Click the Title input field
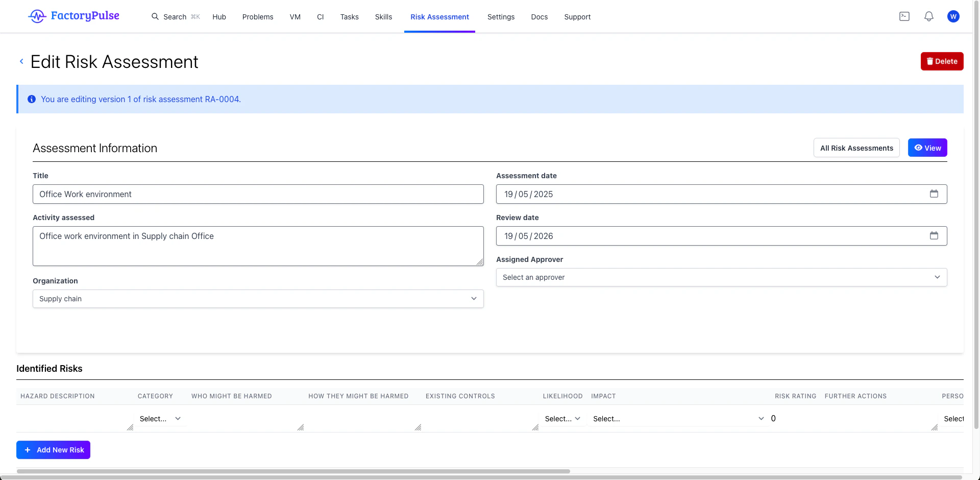This screenshot has height=480, width=980. (x=258, y=194)
